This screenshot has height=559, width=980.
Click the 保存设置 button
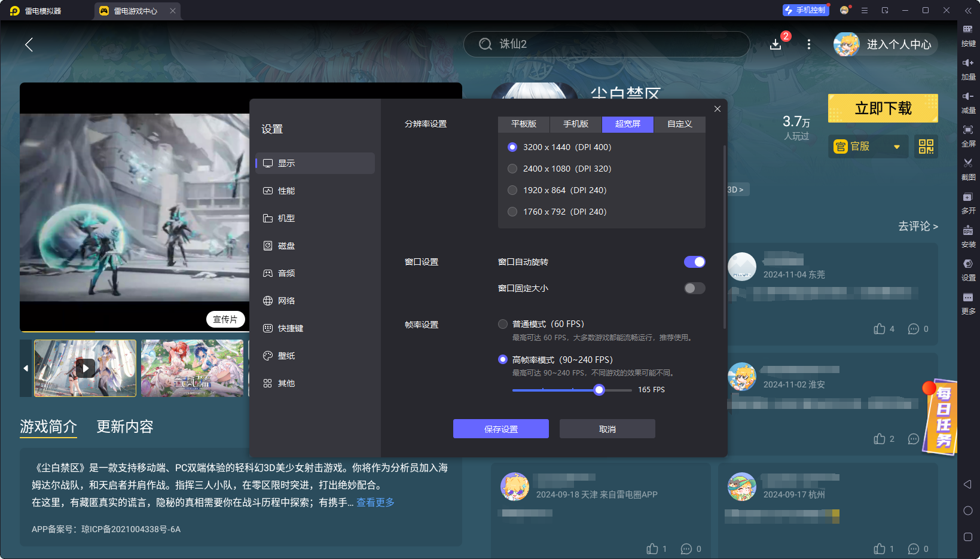[x=501, y=429]
